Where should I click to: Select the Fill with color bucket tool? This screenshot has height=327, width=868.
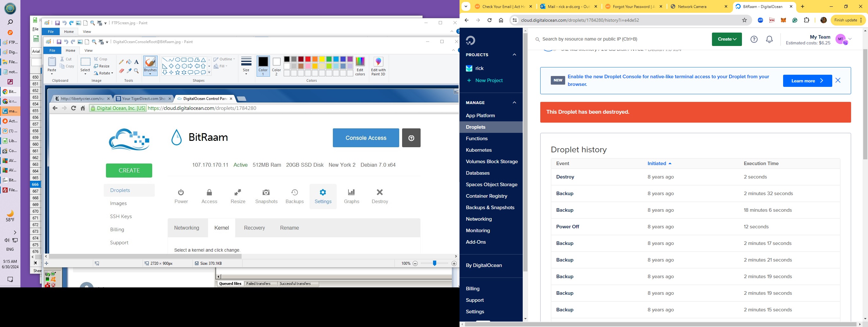point(129,62)
